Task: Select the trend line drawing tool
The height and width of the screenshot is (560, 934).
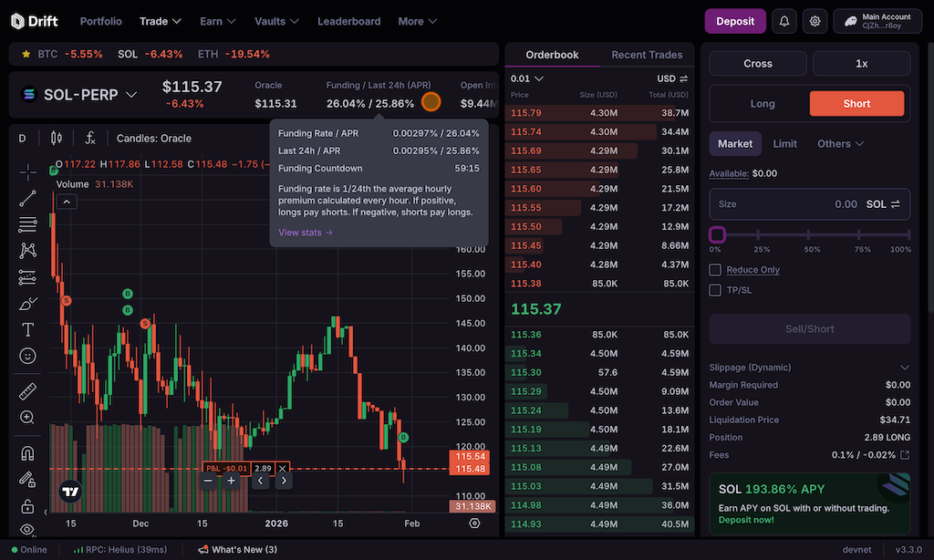Action: point(27,197)
